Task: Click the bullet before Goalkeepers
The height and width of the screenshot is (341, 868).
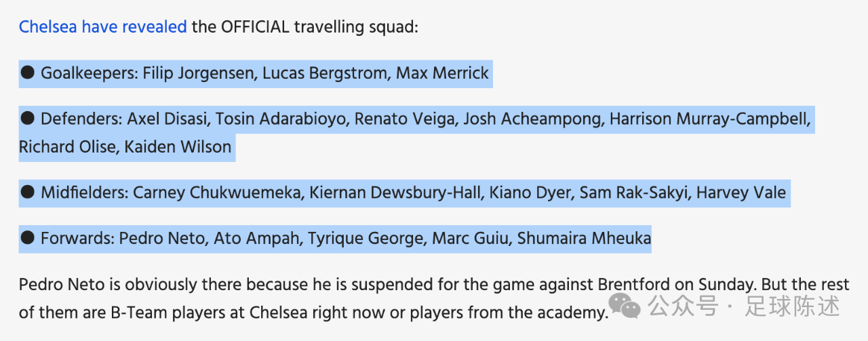Action: point(28,73)
